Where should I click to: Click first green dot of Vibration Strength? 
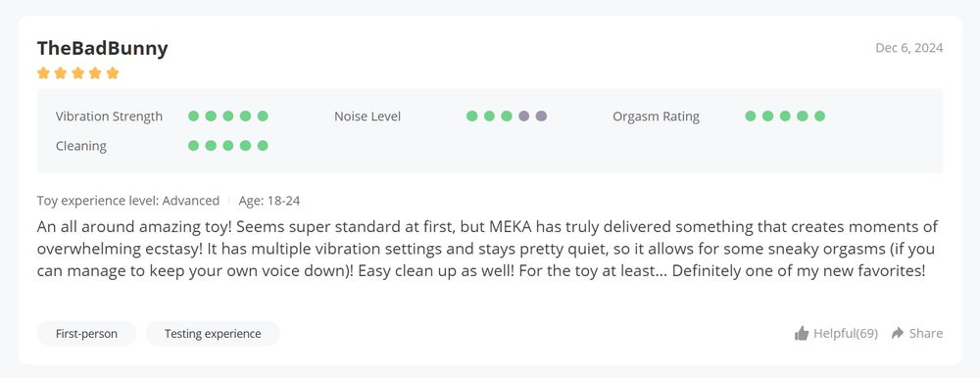click(x=194, y=116)
